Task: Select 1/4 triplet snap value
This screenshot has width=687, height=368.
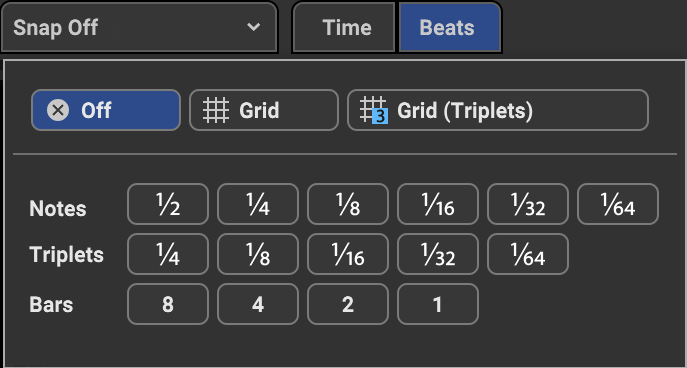Action: coord(168,254)
